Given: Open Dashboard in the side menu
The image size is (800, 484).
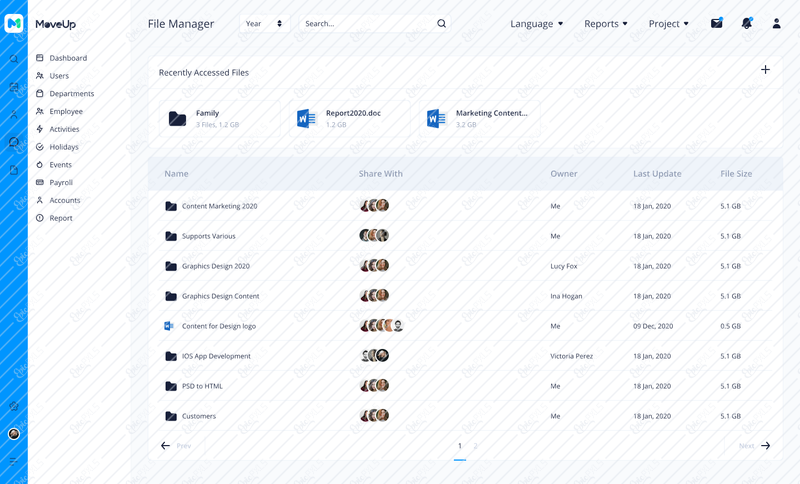Looking at the screenshot, I should tap(61, 58).
